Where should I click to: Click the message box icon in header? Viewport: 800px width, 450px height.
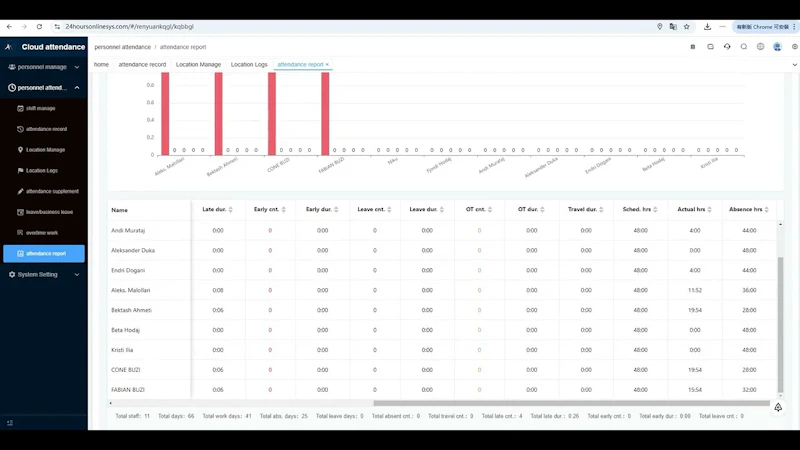[x=710, y=46]
